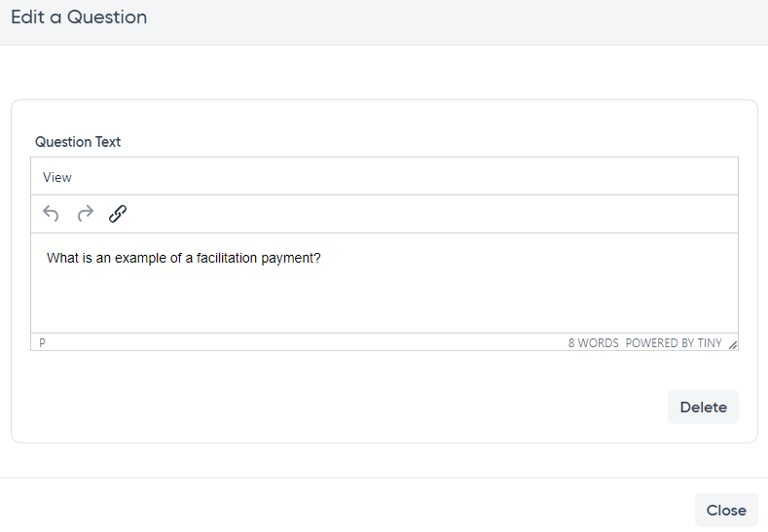Select the P element path in status bar
Image resolution: width=768 pixels, height=532 pixels.
[x=42, y=343]
